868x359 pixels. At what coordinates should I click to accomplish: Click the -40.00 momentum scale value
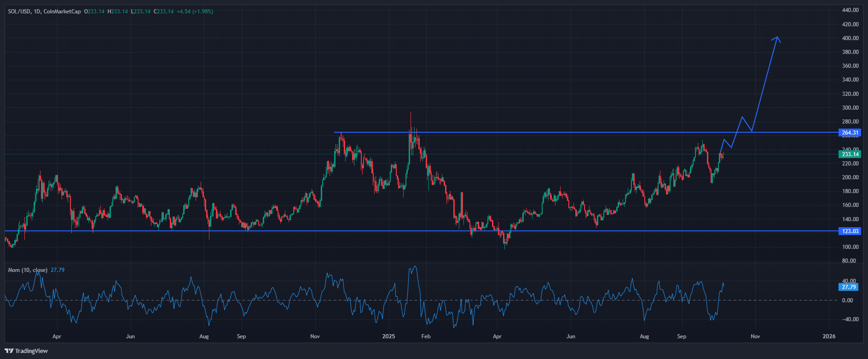849,319
